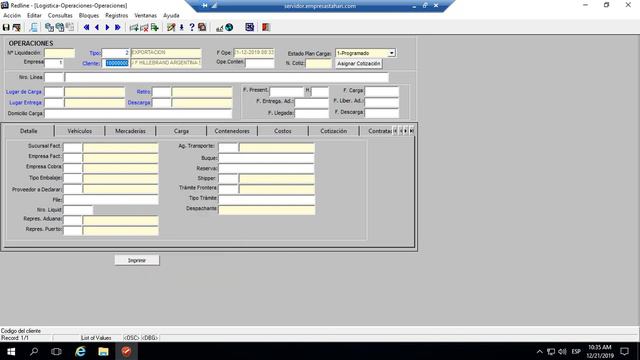The height and width of the screenshot is (360, 640).
Task: Jump to the last record
Action: [118, 27]
